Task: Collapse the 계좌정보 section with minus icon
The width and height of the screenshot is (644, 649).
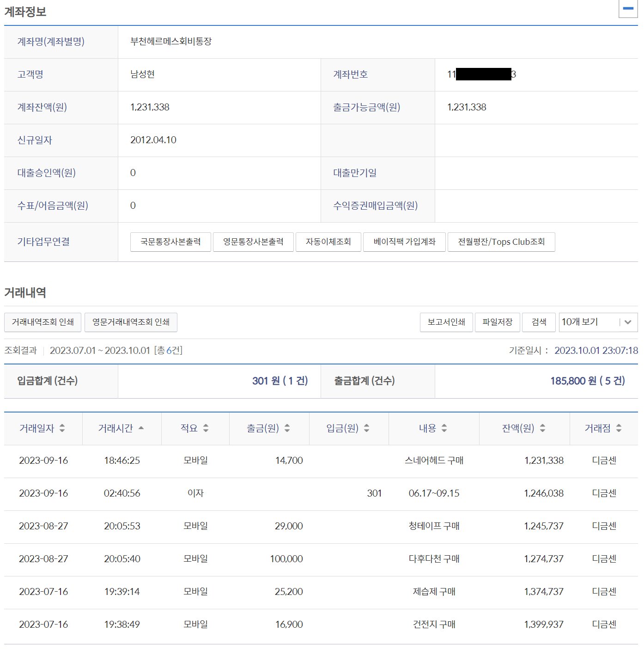Action: (x=628, y=9)
